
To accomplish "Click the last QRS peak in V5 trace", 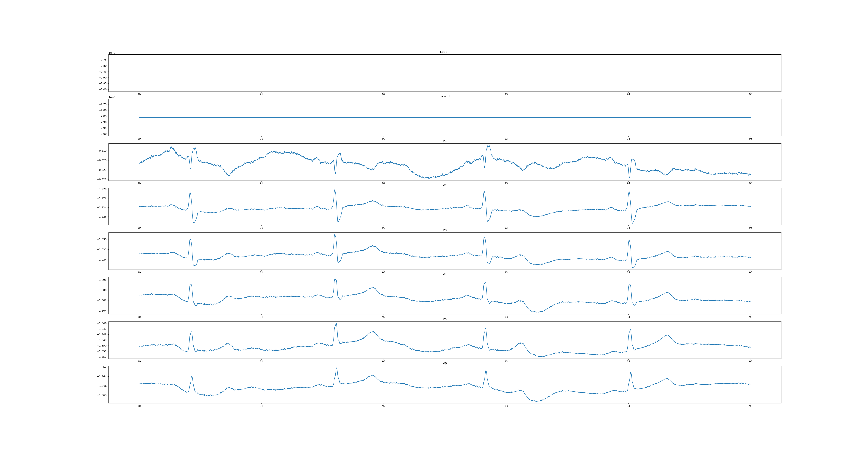I will click(630, 330).
